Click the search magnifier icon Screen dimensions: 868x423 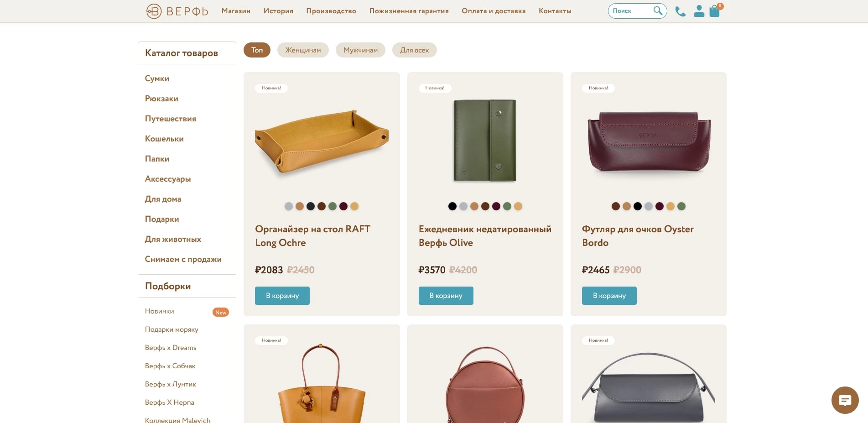tap(657, 10)
